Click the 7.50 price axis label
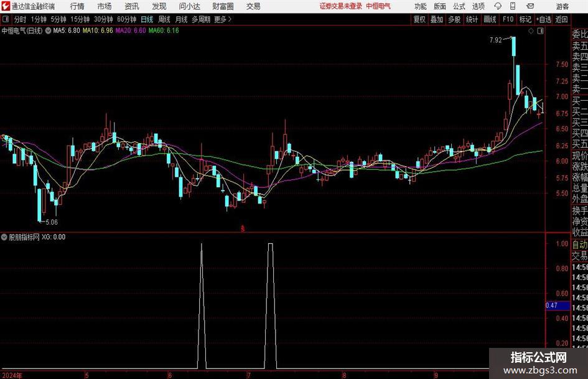This screenshot has height=379, width=588. click(x=562, y=65)
